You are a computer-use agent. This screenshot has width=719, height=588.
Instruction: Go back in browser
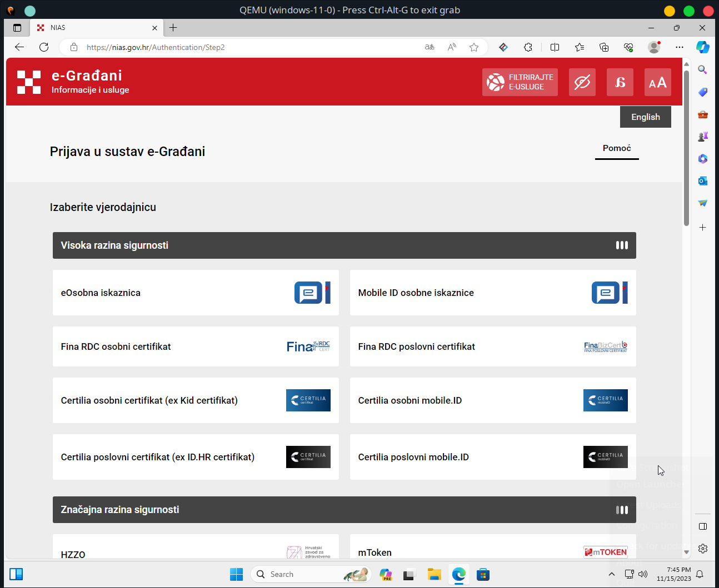19,47
